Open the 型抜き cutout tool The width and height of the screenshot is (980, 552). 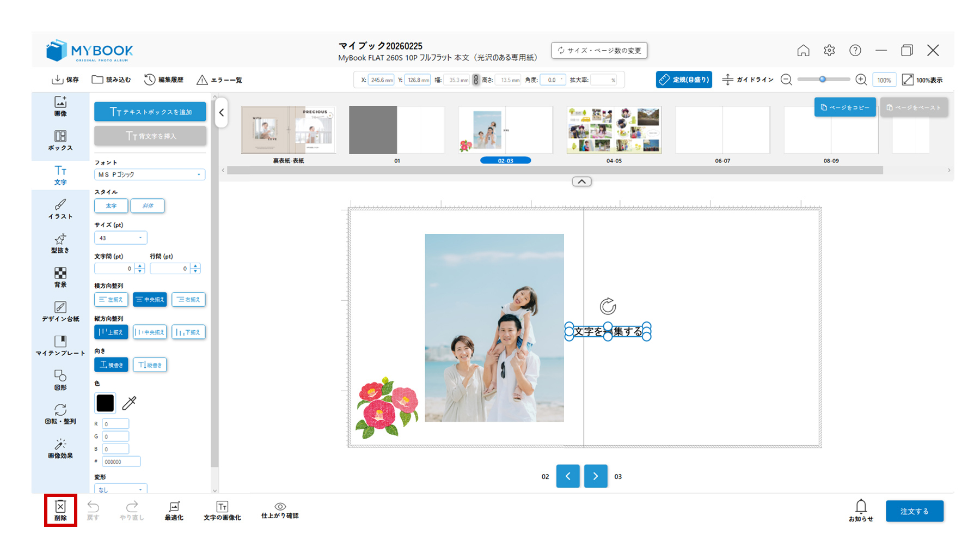click(x=60, y=243)
